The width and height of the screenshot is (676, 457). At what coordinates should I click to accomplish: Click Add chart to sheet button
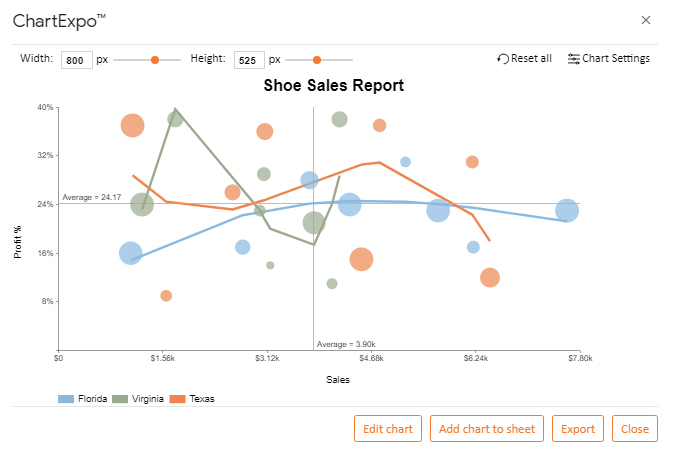tap(487, 429)
